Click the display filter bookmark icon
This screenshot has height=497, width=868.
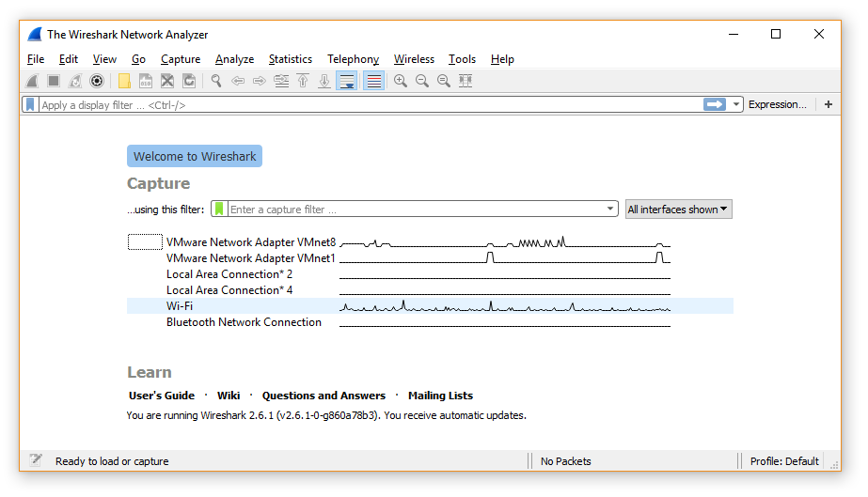(31, 105)
